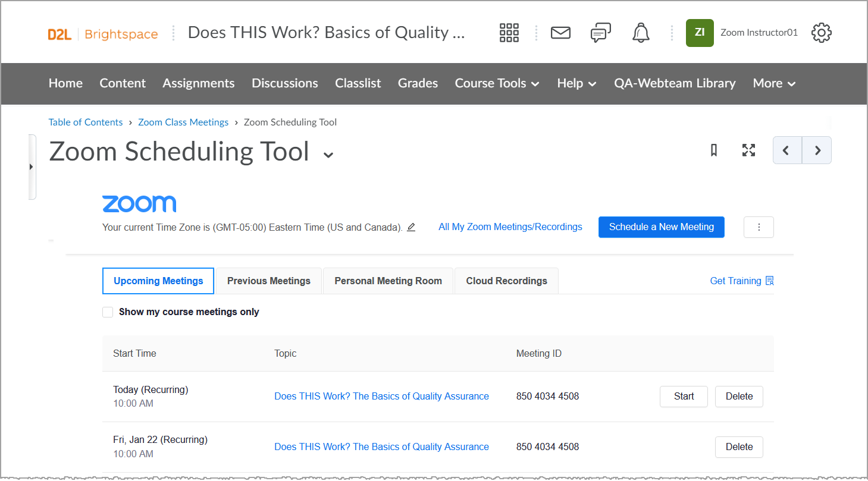Delete today's recurring meeting
This screenshot has width=868, height=481.
click(739, 397)
